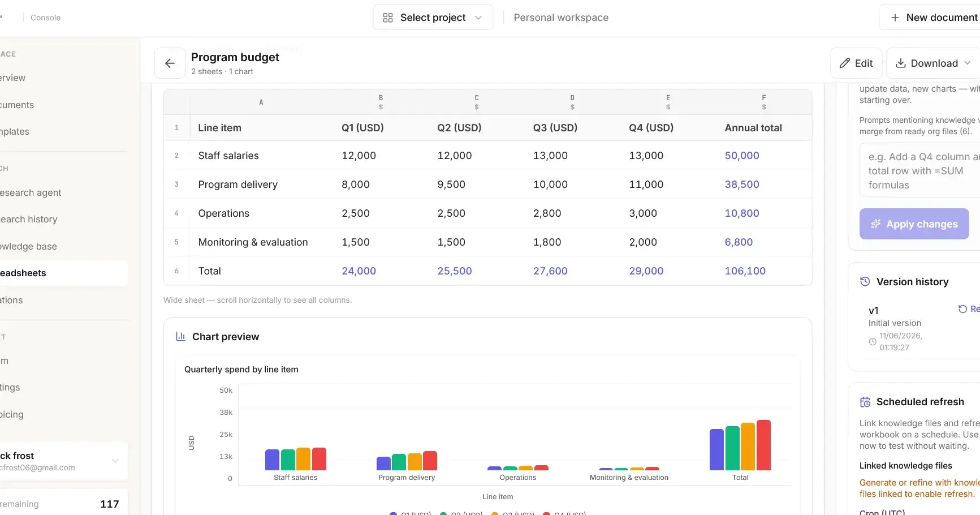Select row 6 number
The height and width of the screenshot is (515, 980).
pos(176,271)
